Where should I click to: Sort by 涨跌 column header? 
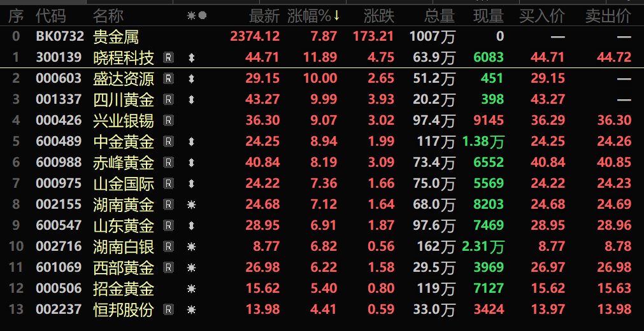pos(378,16)
